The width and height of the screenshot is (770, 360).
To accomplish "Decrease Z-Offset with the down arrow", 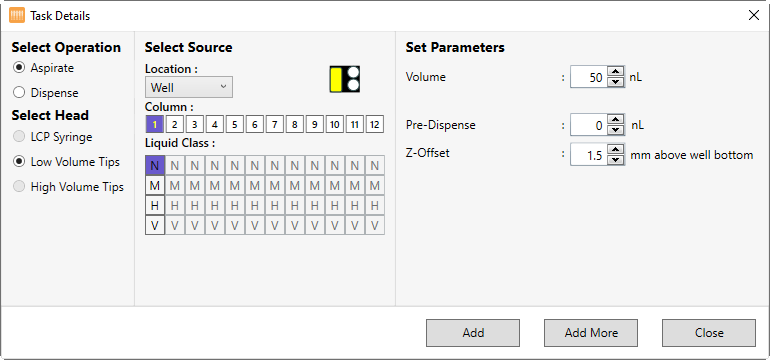I will (615, 160).
